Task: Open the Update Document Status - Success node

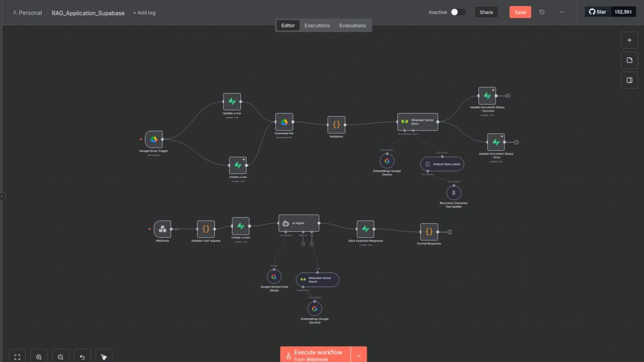Action: (488, 96)
